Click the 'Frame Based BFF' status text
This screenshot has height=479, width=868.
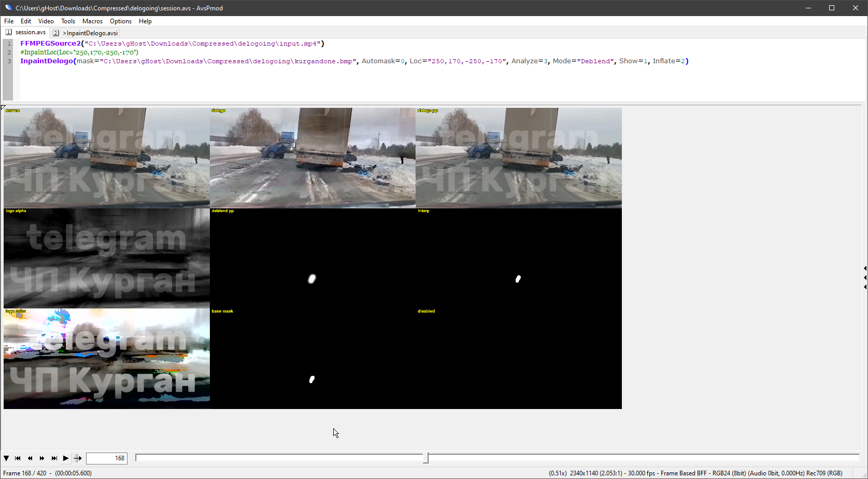click(x=684, y=473)
